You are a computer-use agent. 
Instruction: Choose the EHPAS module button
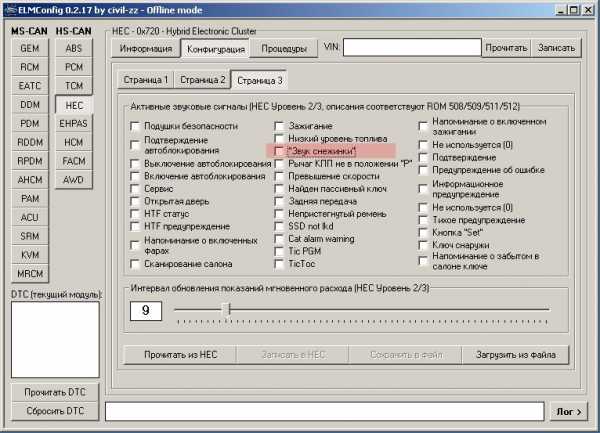point(72,123)
